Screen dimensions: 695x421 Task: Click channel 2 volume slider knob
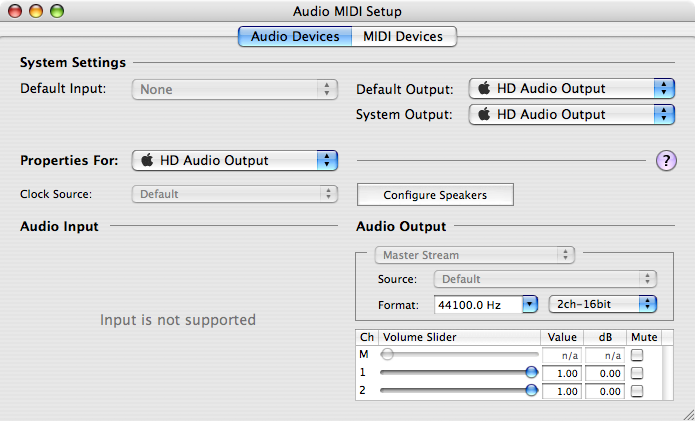tap(532, 390)
